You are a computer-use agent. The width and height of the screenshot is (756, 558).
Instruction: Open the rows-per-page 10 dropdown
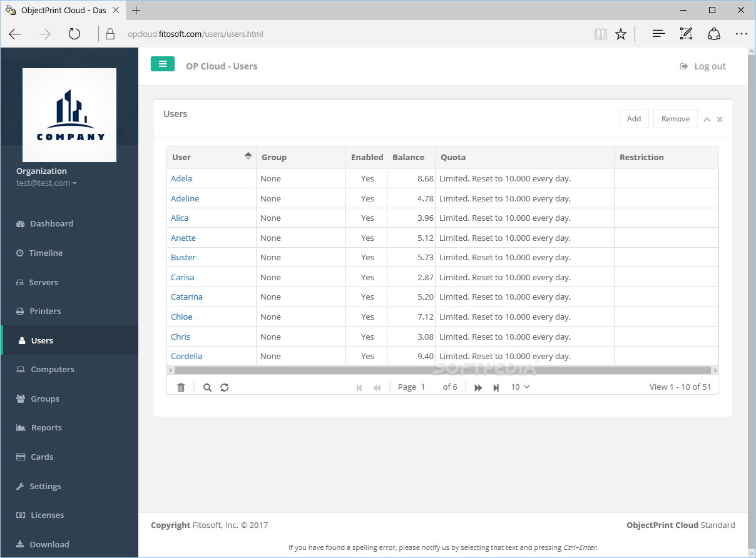pos(520,387)
